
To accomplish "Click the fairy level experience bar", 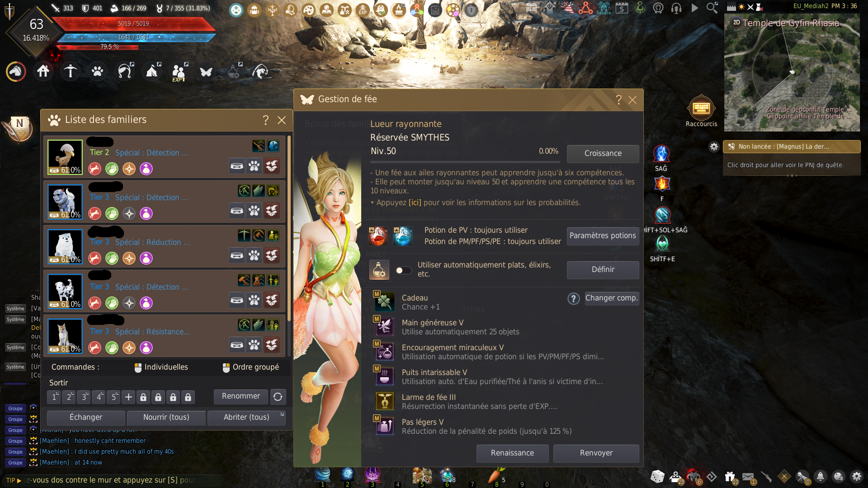I will (x=464, y=161).
